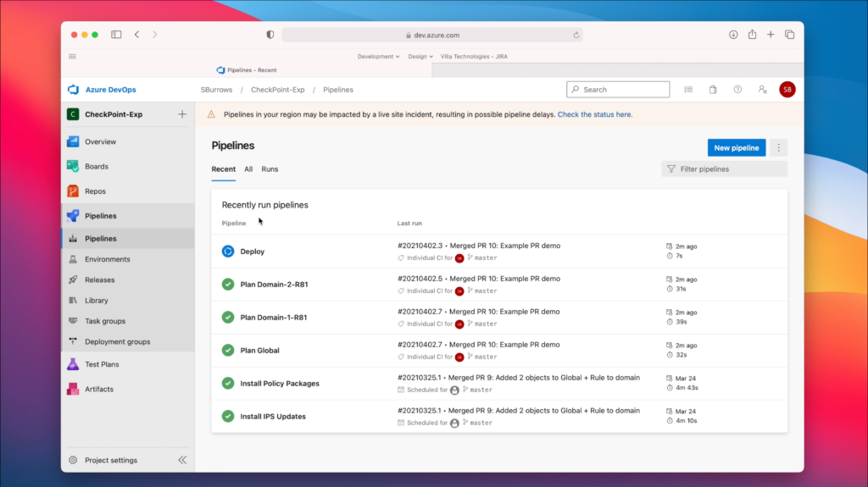The image size is (868, 487).
Task: Switch to the Recent tab
Action: [223, 169]
